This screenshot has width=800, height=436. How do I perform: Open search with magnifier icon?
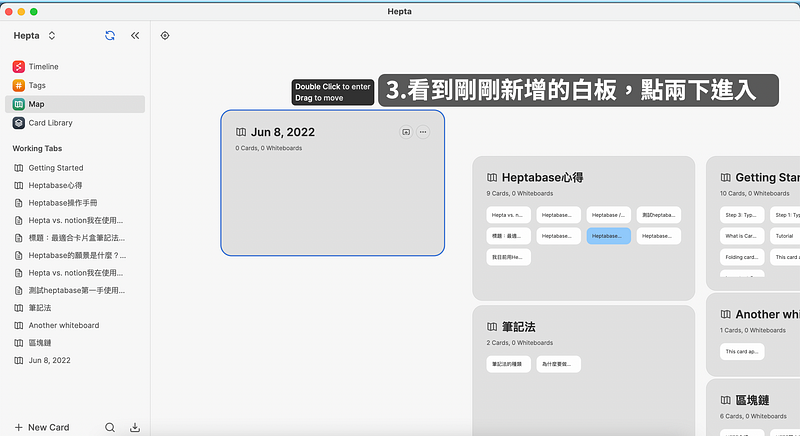pos(110,427)
